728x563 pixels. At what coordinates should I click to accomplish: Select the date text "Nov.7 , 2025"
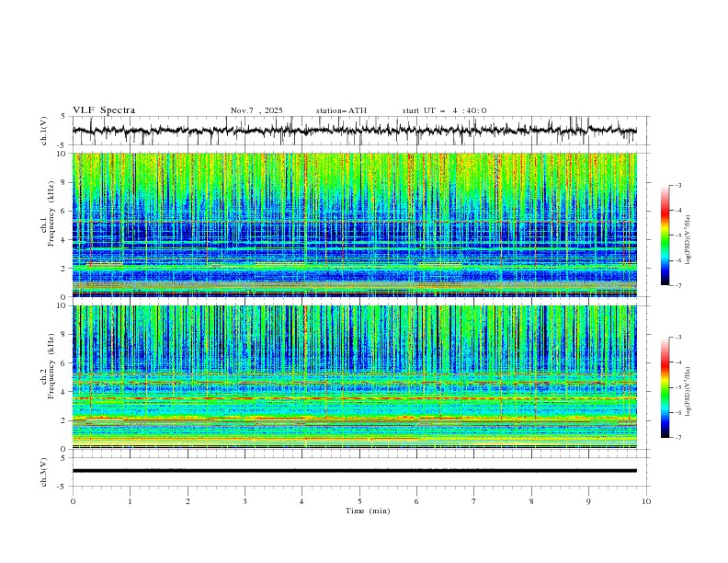pos(256,110)
